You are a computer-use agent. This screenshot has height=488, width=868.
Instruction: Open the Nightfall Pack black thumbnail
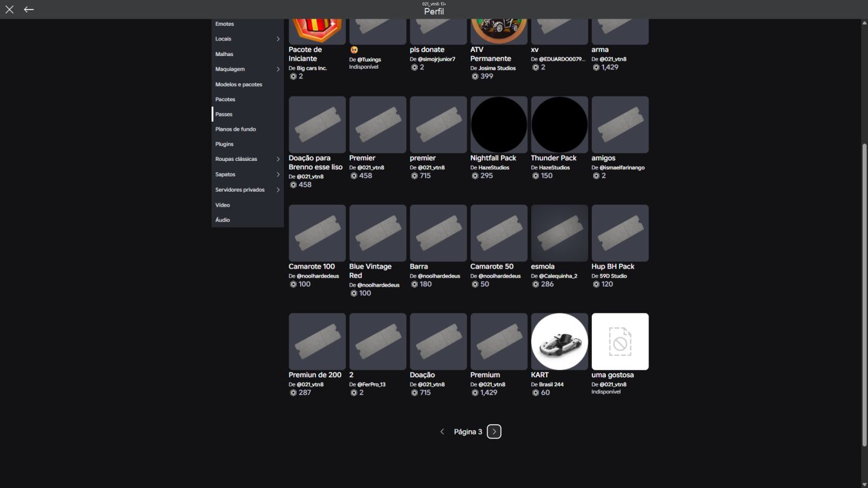[499, 125]
